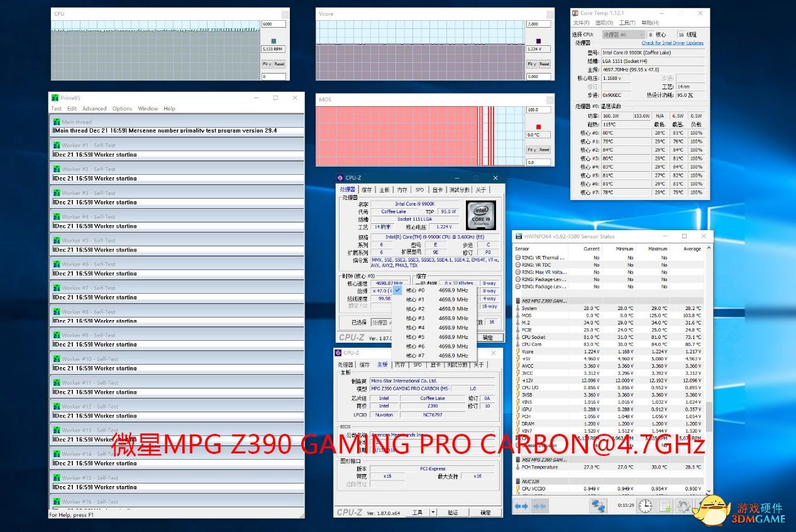Select checked 核心 #0 entry in core menu
796x532 pixels.
[415, 291]
